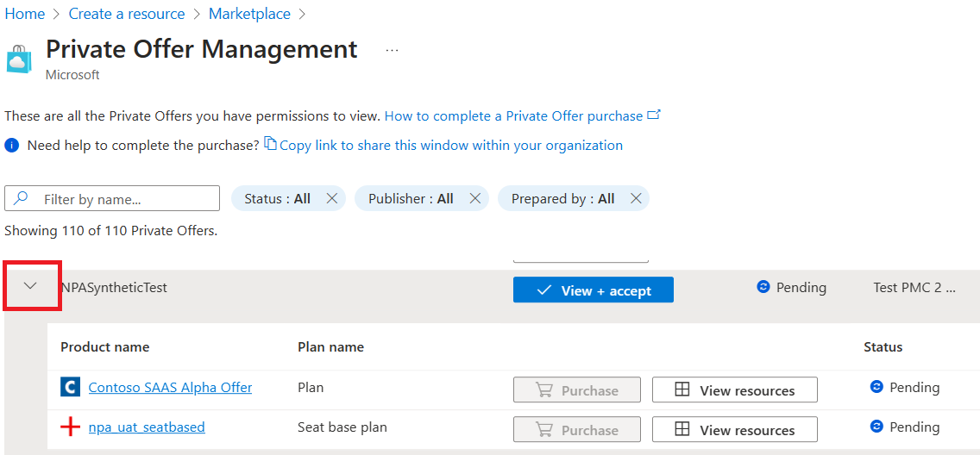The height and width of the screenshot is (455, 980).
Task: Navigate to Create a resource breadcrumb
Action: [127, 14]
